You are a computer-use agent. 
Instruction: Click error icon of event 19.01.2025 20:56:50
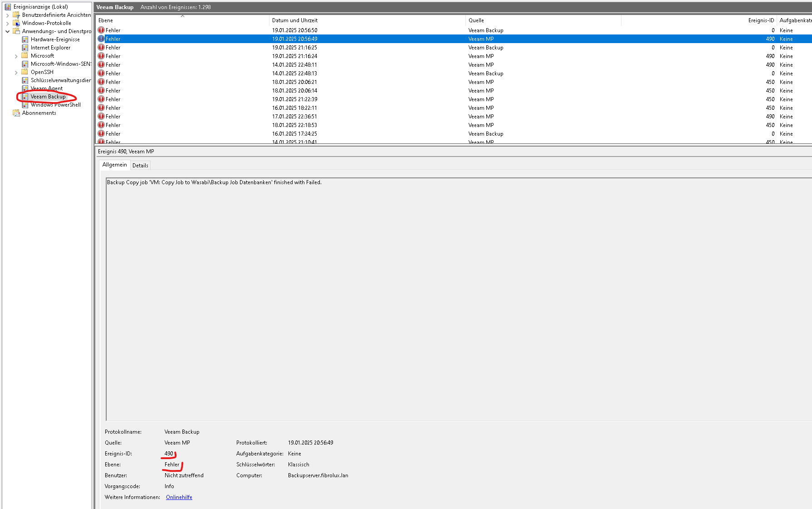pyautogui.click(x=101, y=30)
